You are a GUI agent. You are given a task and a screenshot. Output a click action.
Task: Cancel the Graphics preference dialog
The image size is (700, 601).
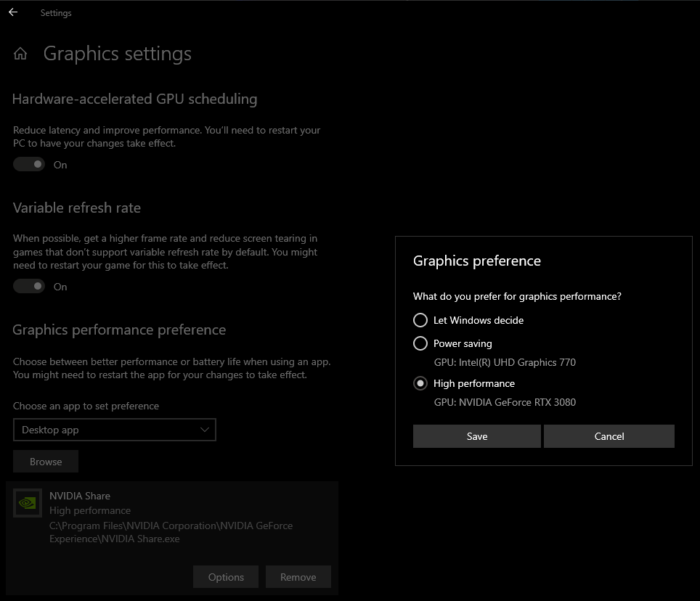(609, 436)
